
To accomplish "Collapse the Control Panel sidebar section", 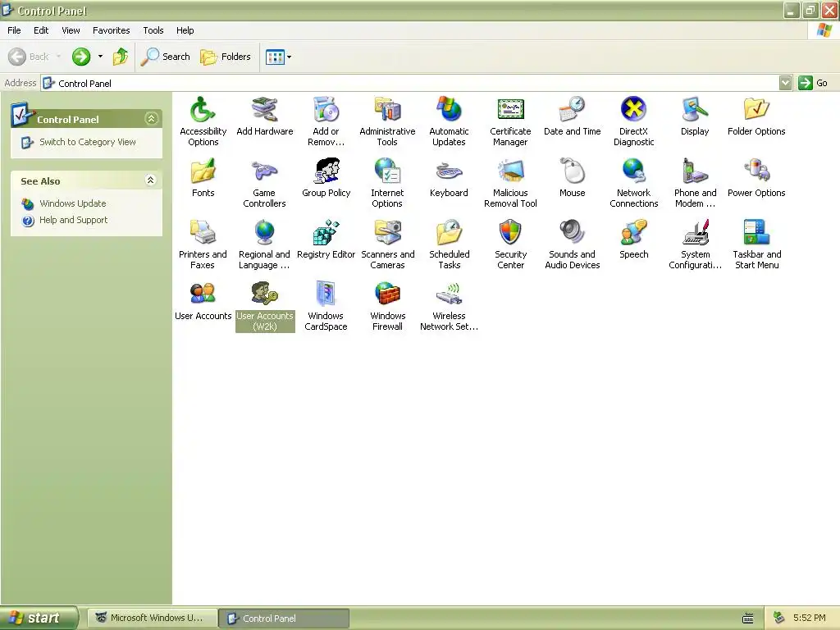I will click(x=152, y=118).
